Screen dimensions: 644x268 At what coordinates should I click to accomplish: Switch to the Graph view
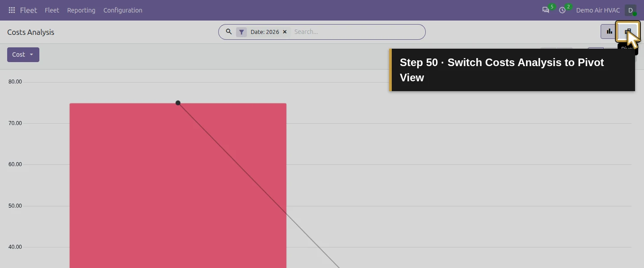(x=609, y=31)
